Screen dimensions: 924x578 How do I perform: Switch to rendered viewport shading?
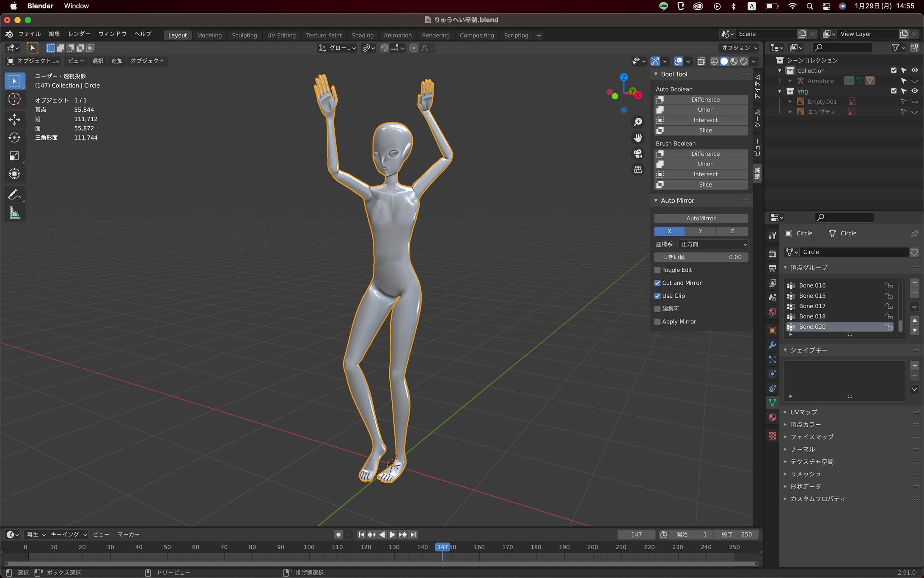(743, 61)
